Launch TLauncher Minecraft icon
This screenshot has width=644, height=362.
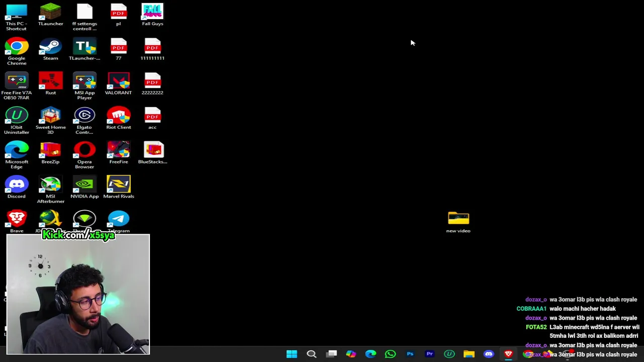(x=50, y=15)
